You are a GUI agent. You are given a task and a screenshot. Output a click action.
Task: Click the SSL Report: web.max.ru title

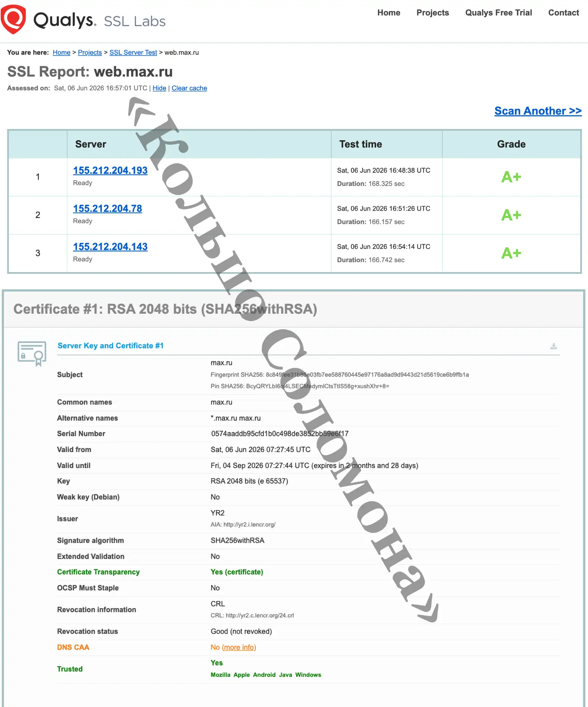coord(90,71)
